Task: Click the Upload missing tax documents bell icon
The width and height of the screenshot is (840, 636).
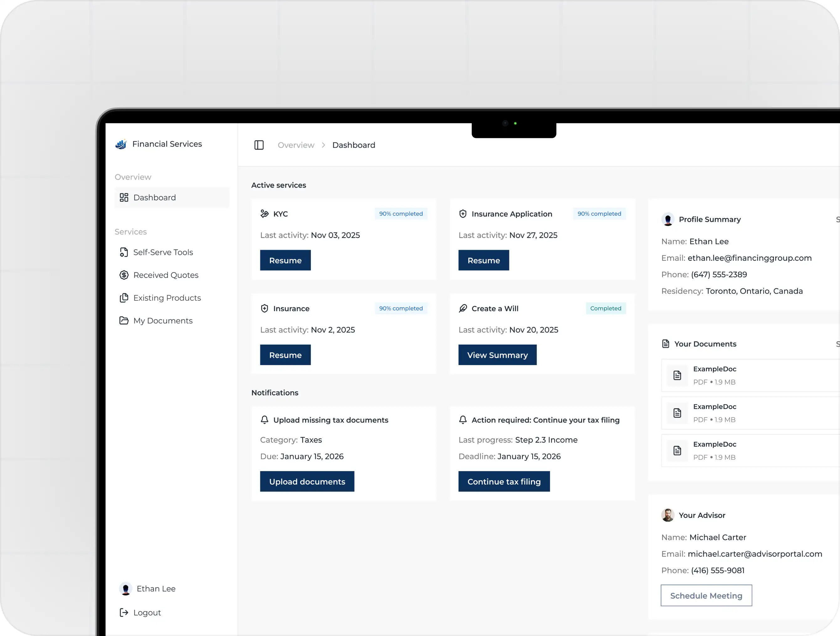Action: coord(265,420)
